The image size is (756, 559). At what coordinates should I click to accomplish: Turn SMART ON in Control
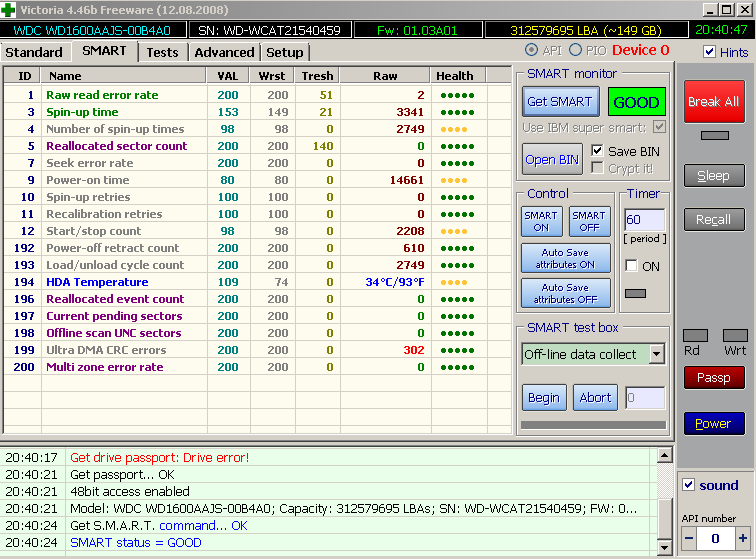(541, 221)
